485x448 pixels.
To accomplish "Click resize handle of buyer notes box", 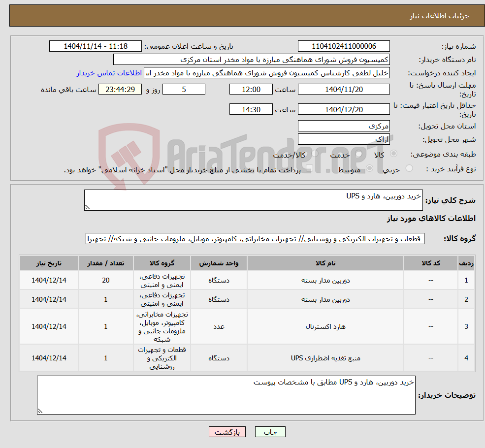I will [40, 411].
